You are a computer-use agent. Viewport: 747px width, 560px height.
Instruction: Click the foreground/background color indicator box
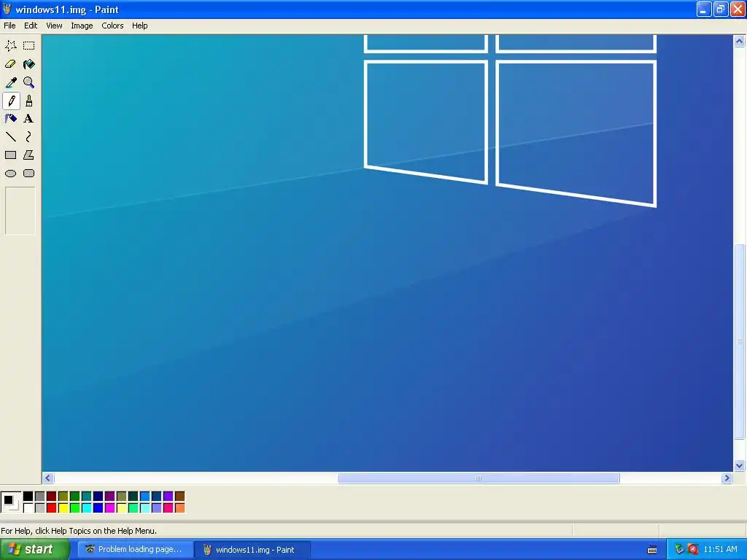[x=11, y=502]
